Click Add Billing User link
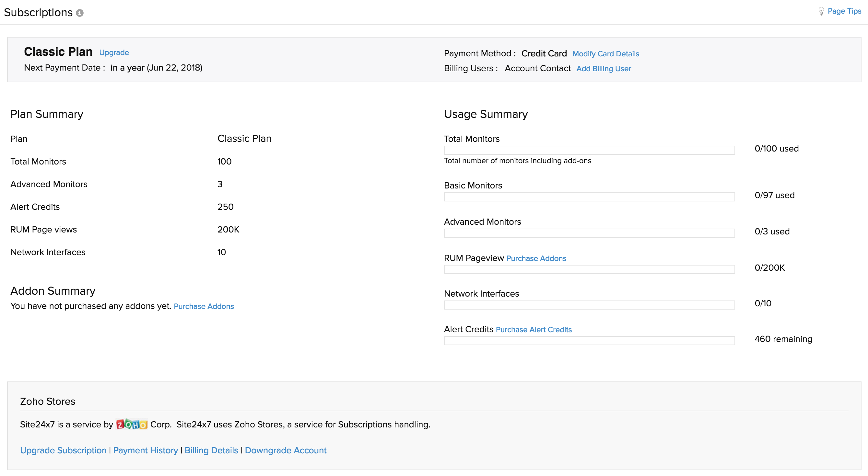The height and width of the screenshot is (476, 868). coord(604,69)
